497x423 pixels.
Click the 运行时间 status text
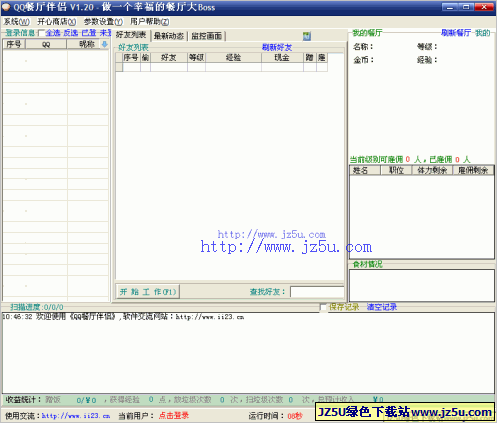275,416
